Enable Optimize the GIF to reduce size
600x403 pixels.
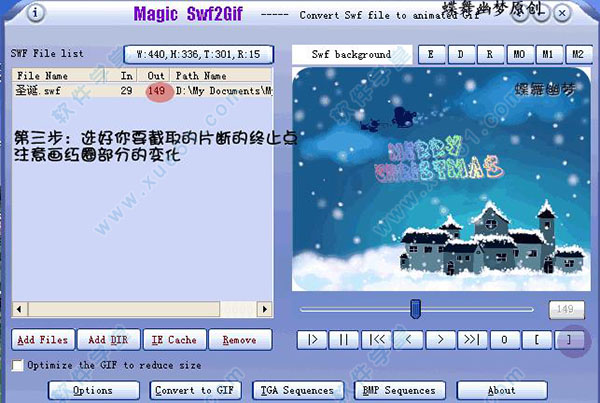coord(17,365)
